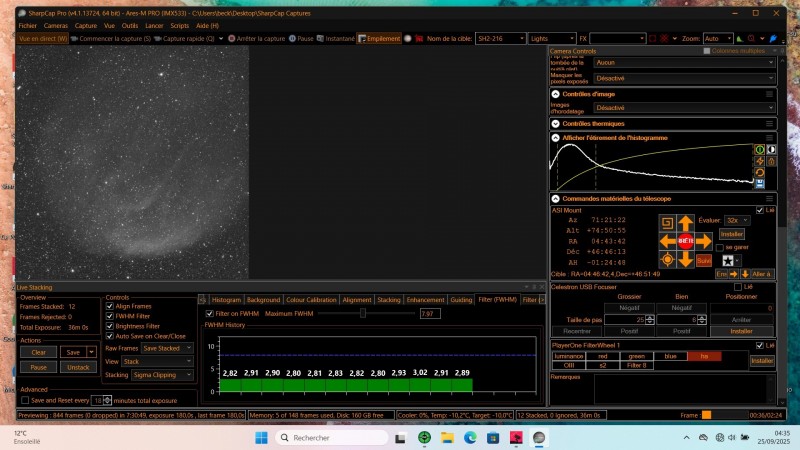Click the circular reset arrow histogram icon

(760, 172)
